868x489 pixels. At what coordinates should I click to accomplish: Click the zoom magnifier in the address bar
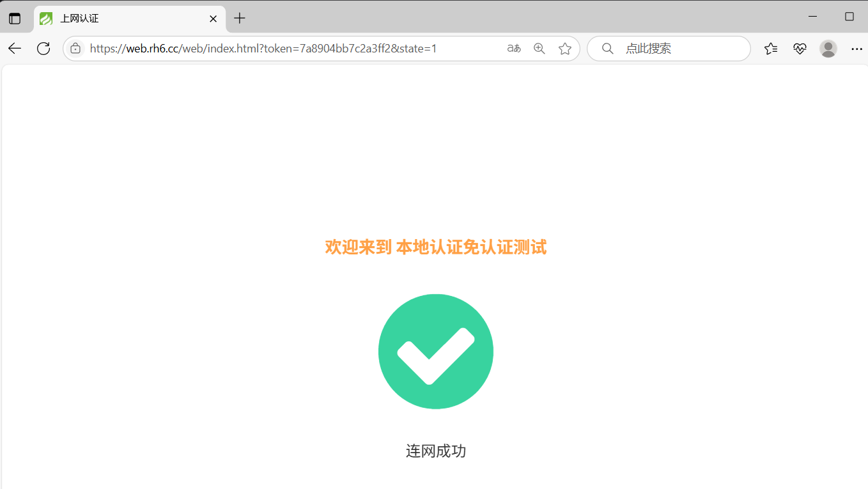(x=539, y=49)
